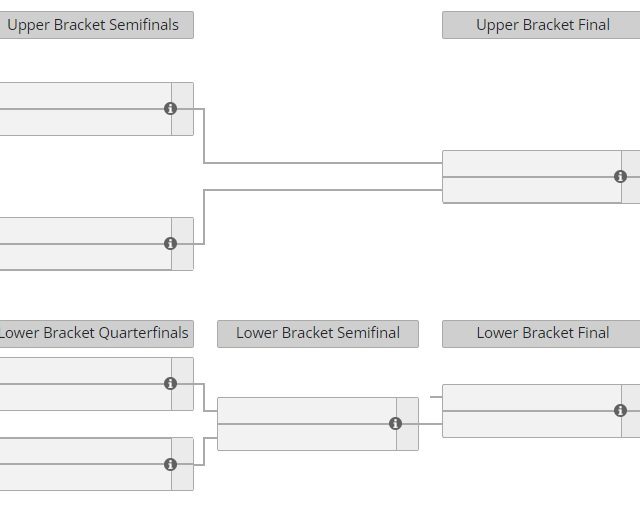Image resolution: width=640 pixels, height=517 pixels.
Task: Select the Lower Bracket Quarterfinals header
Action: (x=93, y=333)
